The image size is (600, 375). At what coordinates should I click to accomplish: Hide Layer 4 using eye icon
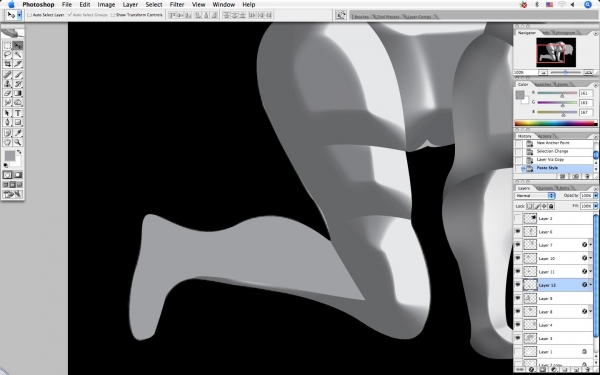tap(518, 325)
